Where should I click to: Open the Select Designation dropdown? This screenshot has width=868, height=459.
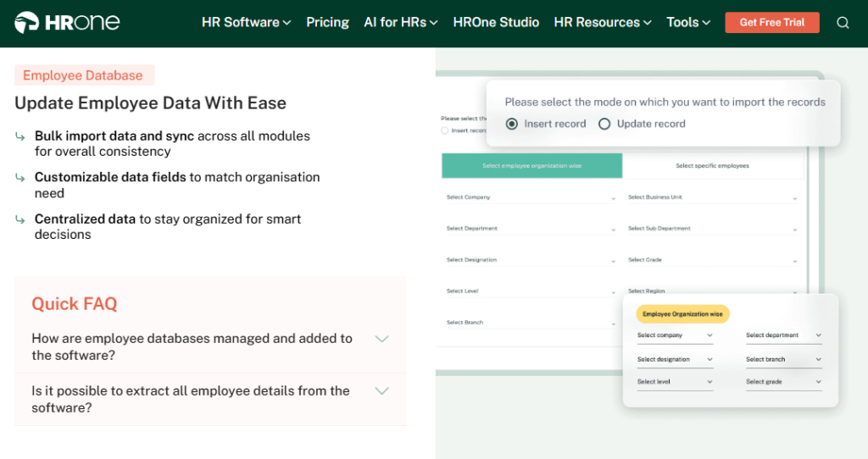click(x=531, y=260)
